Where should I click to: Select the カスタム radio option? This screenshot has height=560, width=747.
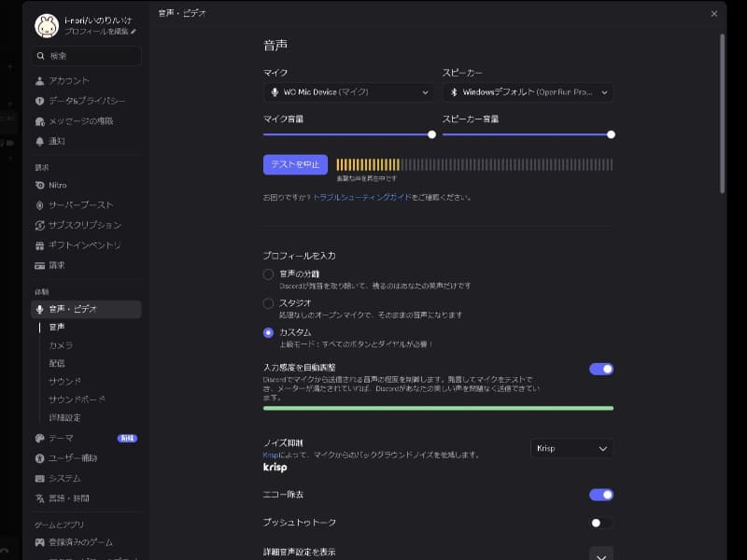268,332
